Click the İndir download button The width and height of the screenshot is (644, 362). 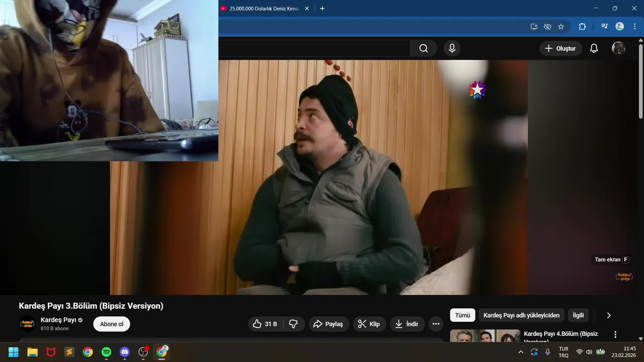pyautogui.click(x=407, y=324)
